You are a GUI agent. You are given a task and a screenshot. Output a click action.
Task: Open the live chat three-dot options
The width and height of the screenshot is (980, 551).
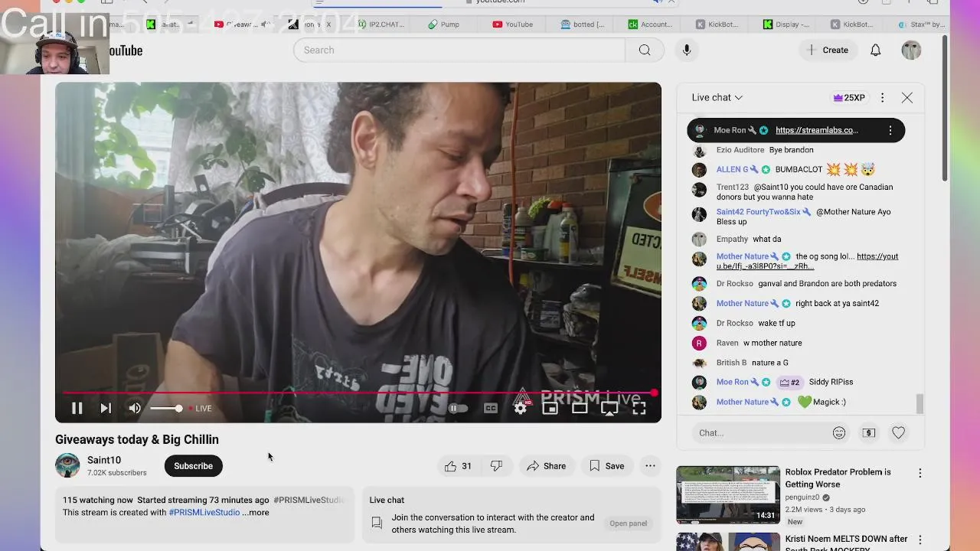(x=882, y=97)
